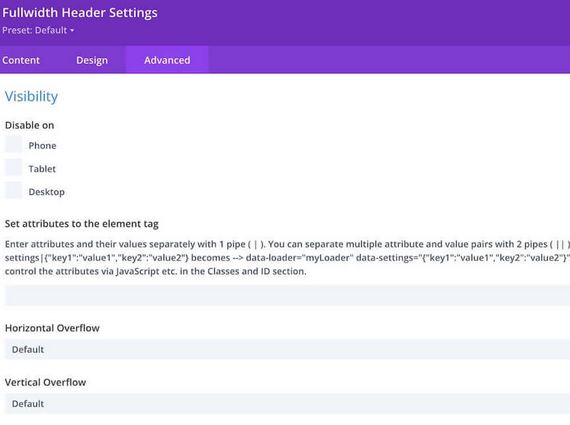Collapse the Visibility section heading

point(31,96)
